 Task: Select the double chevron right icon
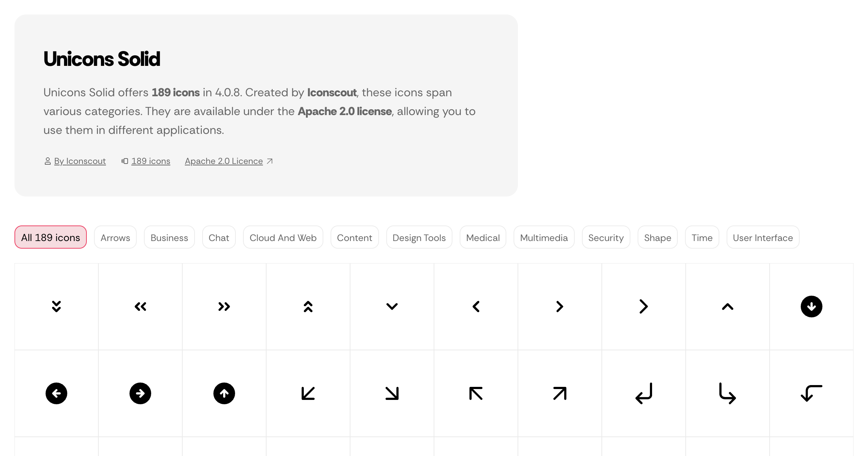click(x=224, y=307)
